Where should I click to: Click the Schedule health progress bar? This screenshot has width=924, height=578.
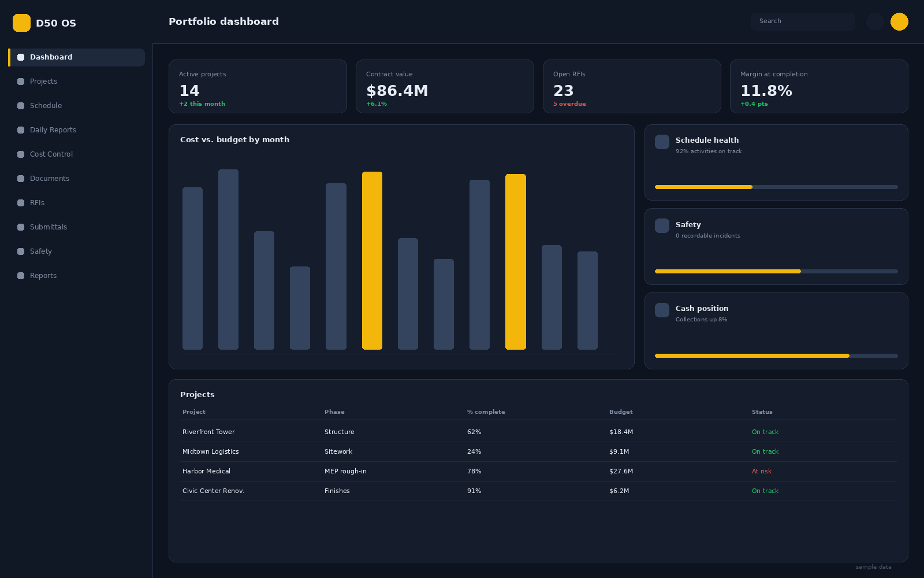pos(776,187)
